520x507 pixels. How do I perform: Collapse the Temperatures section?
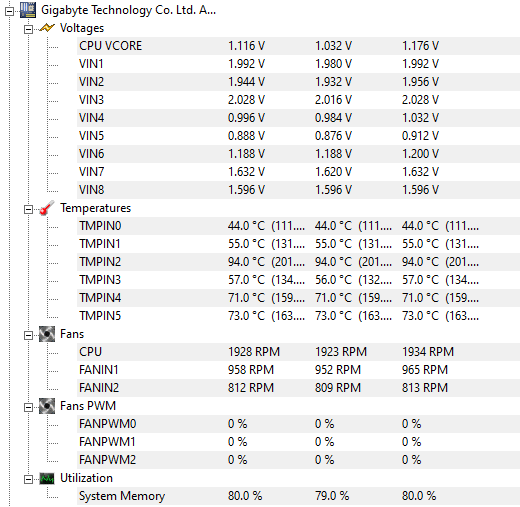[x=29, y=209]
